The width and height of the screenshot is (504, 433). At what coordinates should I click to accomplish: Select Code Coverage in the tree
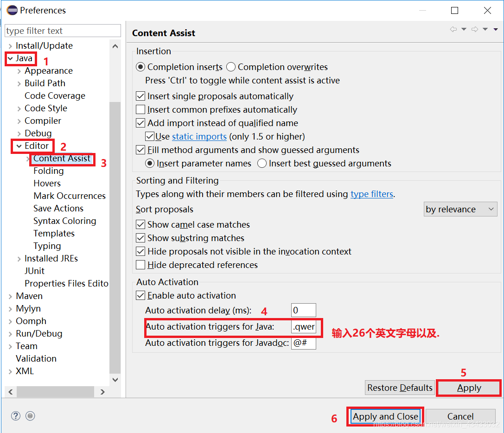click(55, 96)
